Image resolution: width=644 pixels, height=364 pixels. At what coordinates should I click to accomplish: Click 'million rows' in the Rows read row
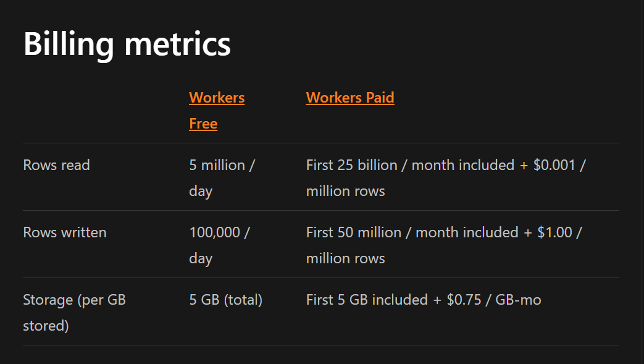[345, 191]
